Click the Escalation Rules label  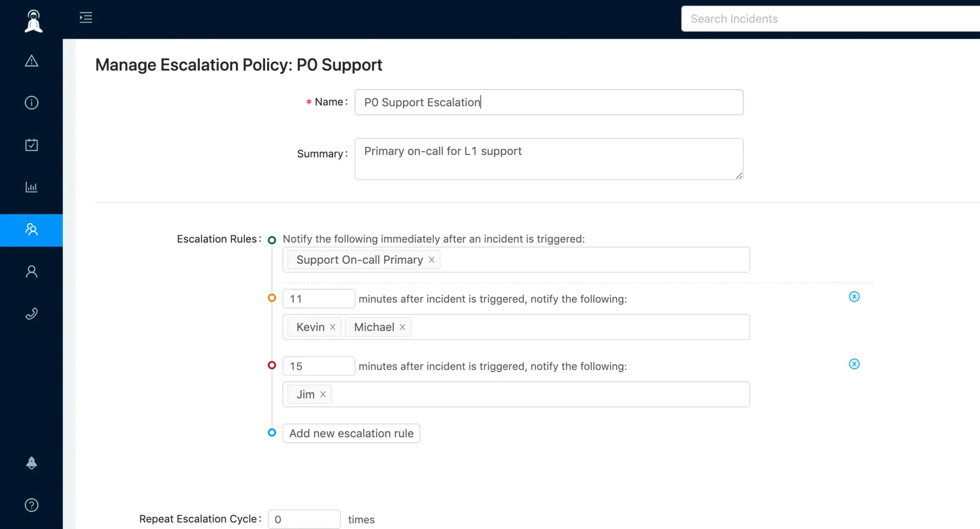tap(219, 239)
